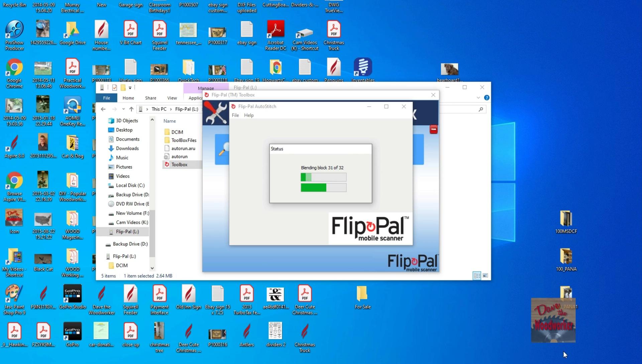Expand the Customize Quick Access Toolbar dropdown
This screenshot has height=364, width=642.
[x=130, y=88]
